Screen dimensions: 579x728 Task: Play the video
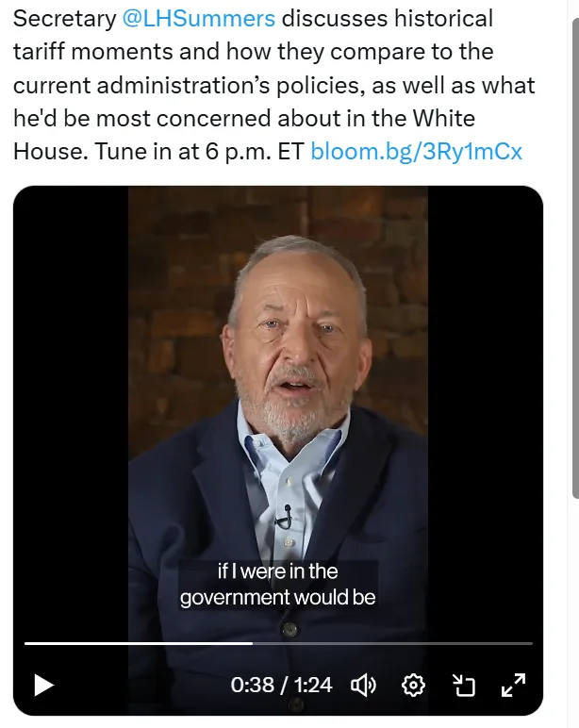[43, 685]
